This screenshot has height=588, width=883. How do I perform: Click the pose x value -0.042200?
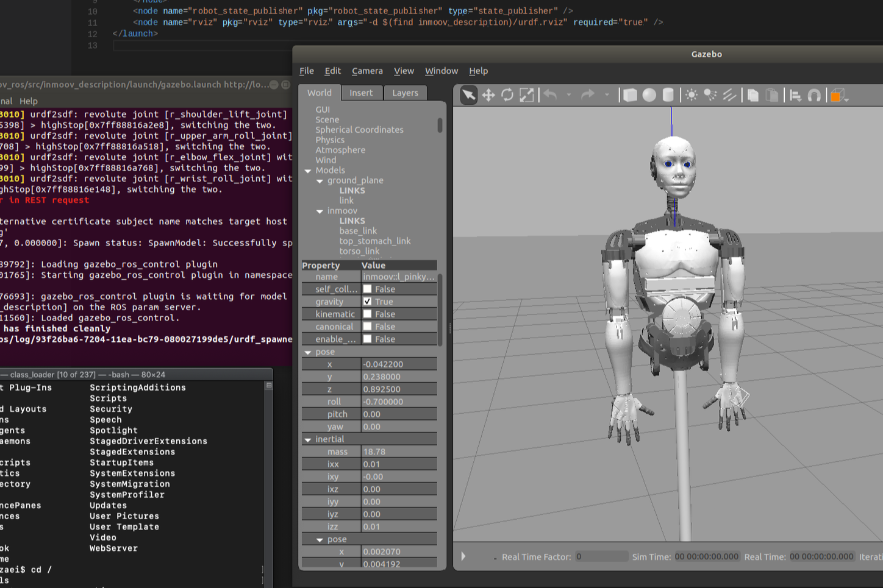click(399, 364)
